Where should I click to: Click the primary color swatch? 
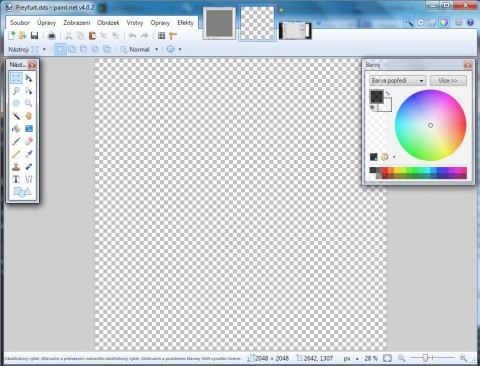coord(377,97)
